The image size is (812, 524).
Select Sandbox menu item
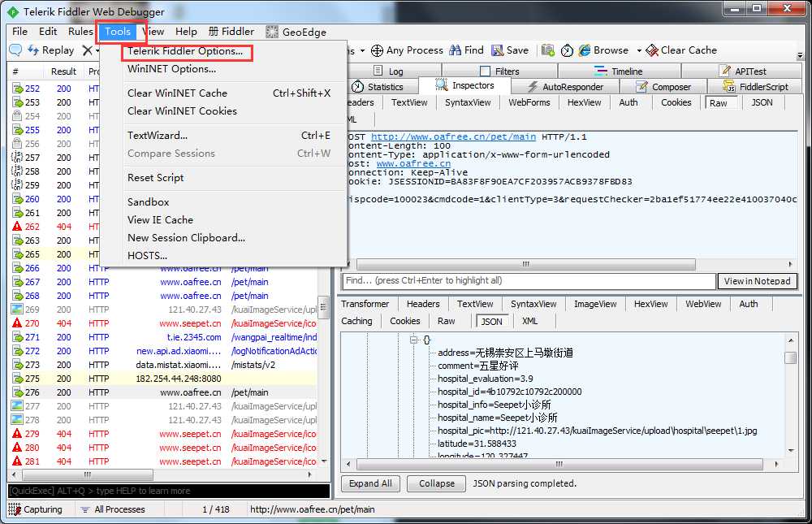(x=148, y=202)
